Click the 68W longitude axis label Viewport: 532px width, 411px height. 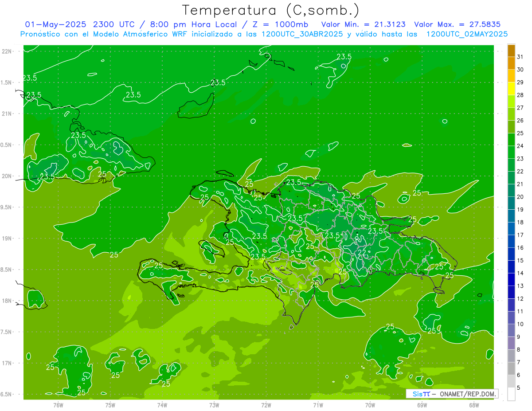[474, 405]
